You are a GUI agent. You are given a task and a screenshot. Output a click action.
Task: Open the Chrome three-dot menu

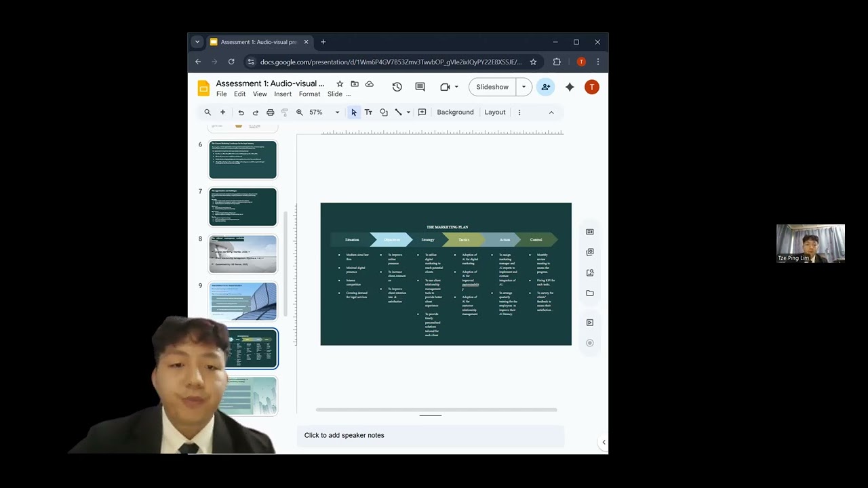[x=597, y=62]
